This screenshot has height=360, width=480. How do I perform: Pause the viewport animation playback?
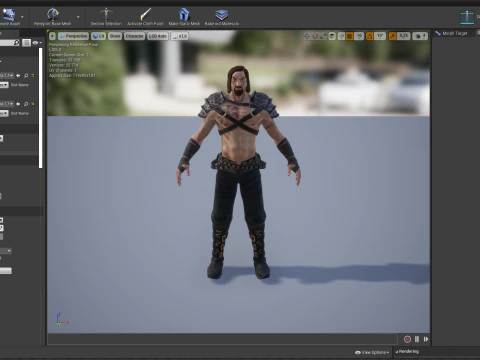click(x=417, y=339)
